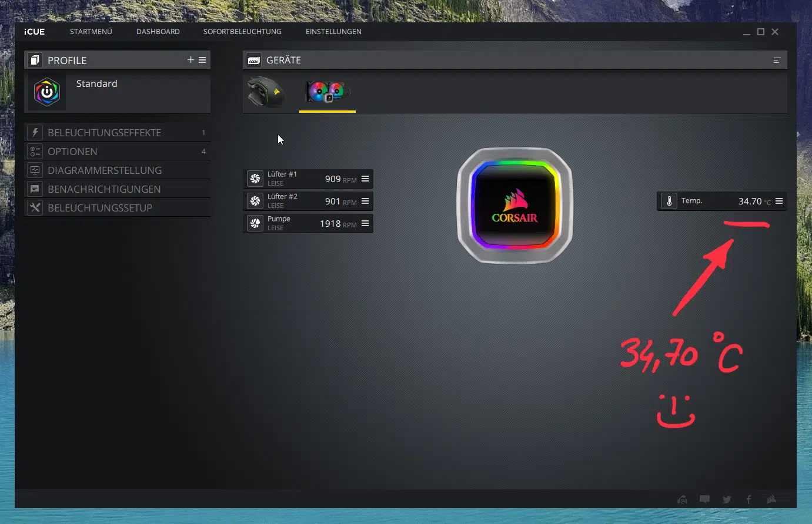
Task: Click the Facebook icon in footer
Action: [x=748, y=499]
